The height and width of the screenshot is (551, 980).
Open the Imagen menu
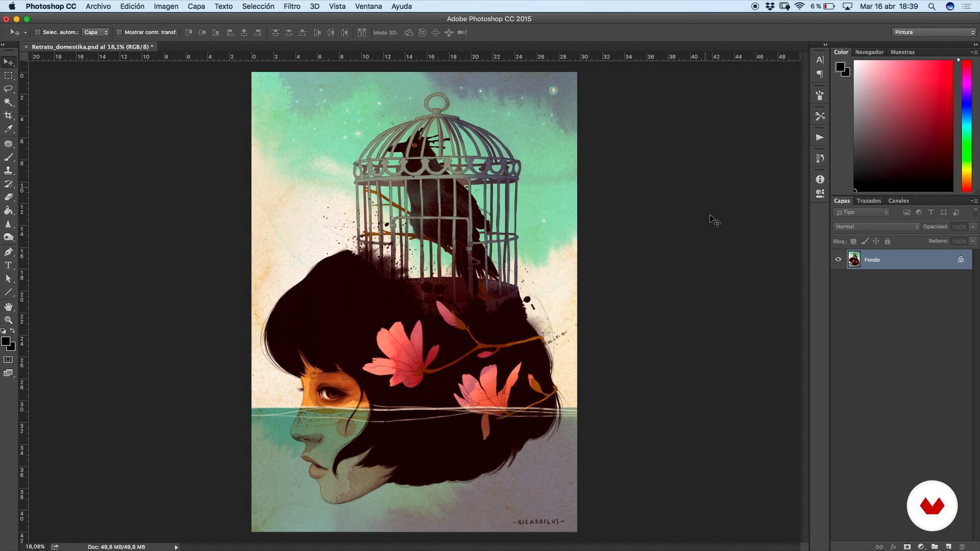click(166, 6)
